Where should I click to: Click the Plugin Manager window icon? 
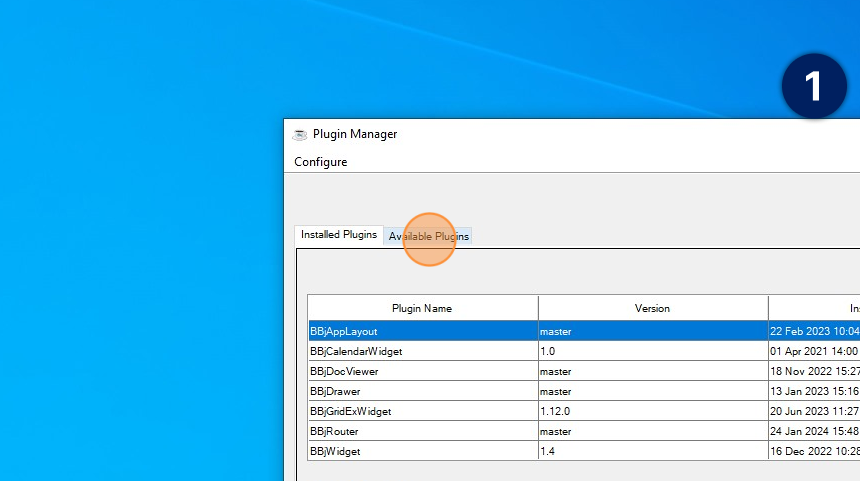click(x=299, y=134)
